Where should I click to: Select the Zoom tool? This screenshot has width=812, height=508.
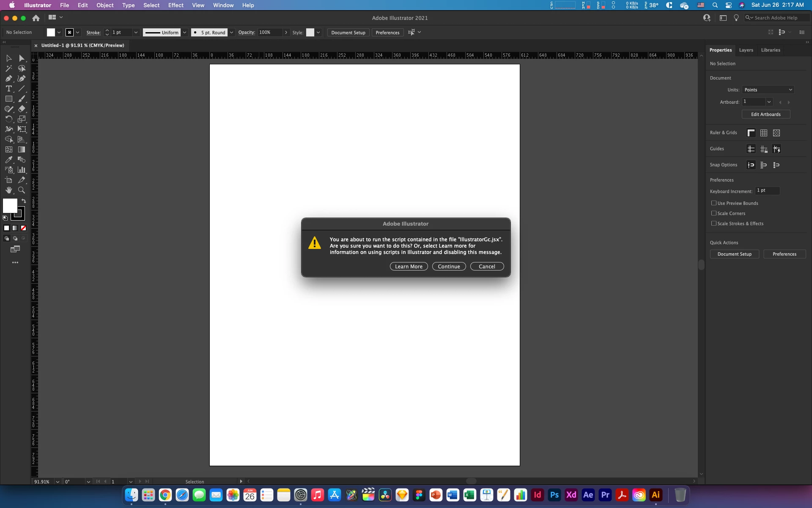[x=22, y=190]
